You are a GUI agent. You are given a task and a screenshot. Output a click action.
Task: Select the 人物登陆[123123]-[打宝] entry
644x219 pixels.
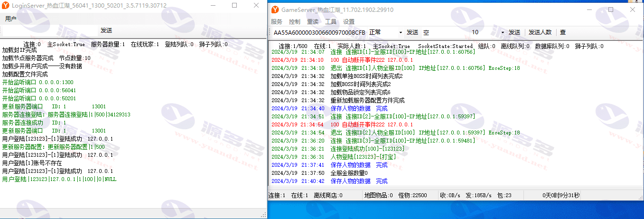pos(333,157)
